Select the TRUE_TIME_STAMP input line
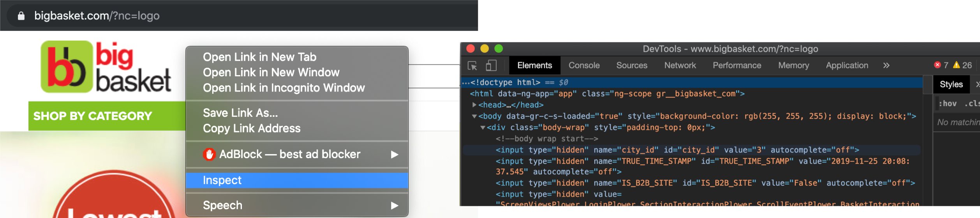Viewport: 980px width, 218px height. pyautogui.click(x=702, y=166)
